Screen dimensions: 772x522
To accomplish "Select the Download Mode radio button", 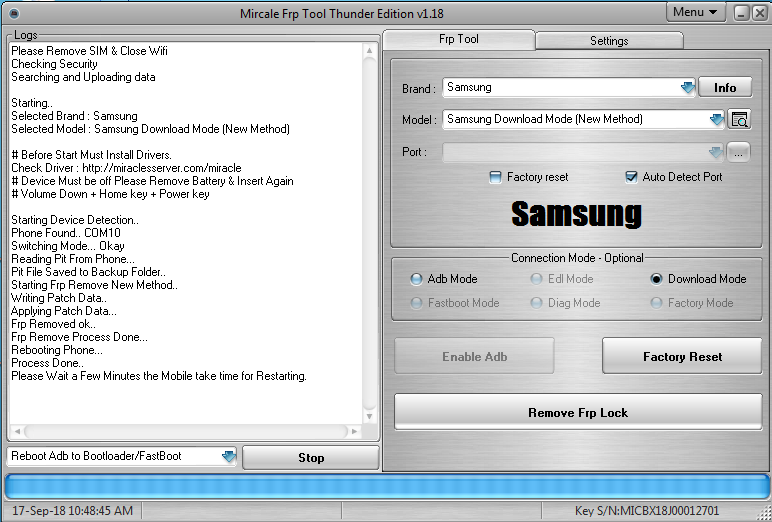I will click(656, 279).
